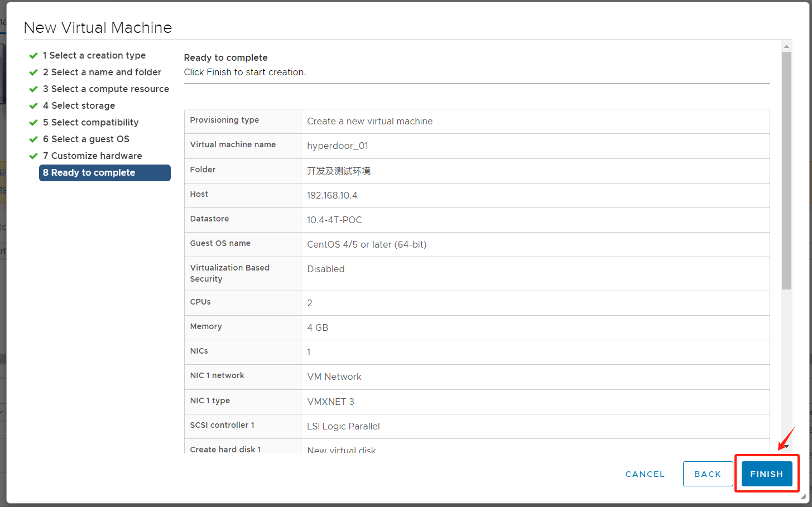The height and width of the screenshot is (507, 812).
Task: Click the FINISH button
Action: (x=766, y=474)
